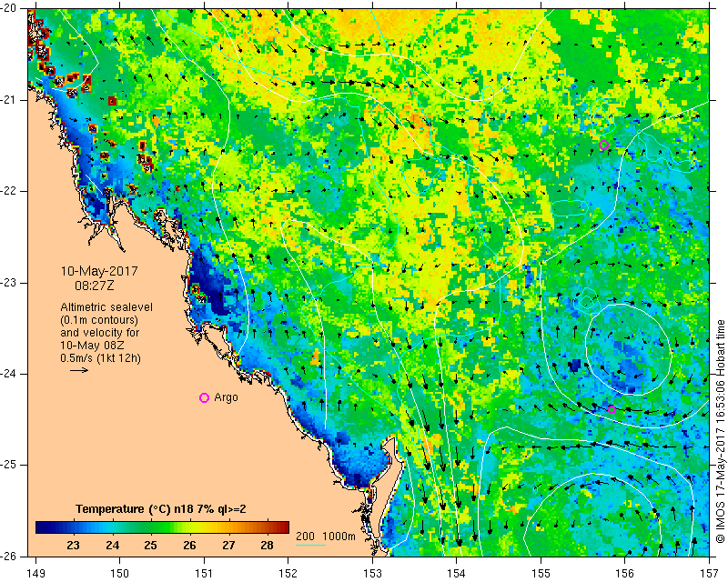
Task: Click the color bar value 25
Action: tap(150, 546)
